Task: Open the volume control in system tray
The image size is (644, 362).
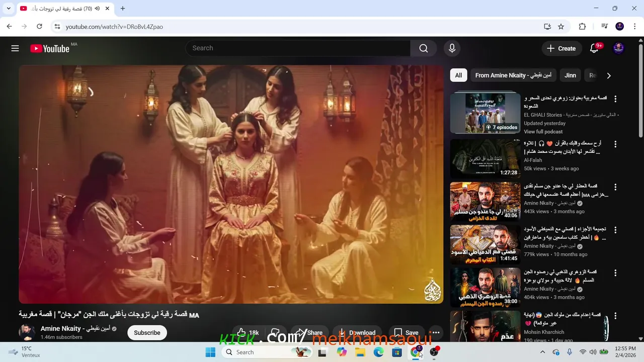Action: tap(593, 352)
